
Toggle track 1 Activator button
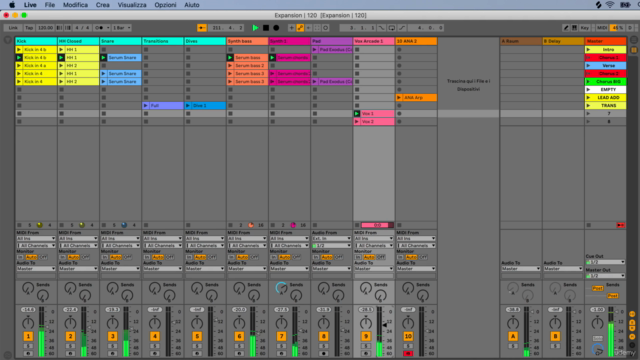(x=28, y=336)
